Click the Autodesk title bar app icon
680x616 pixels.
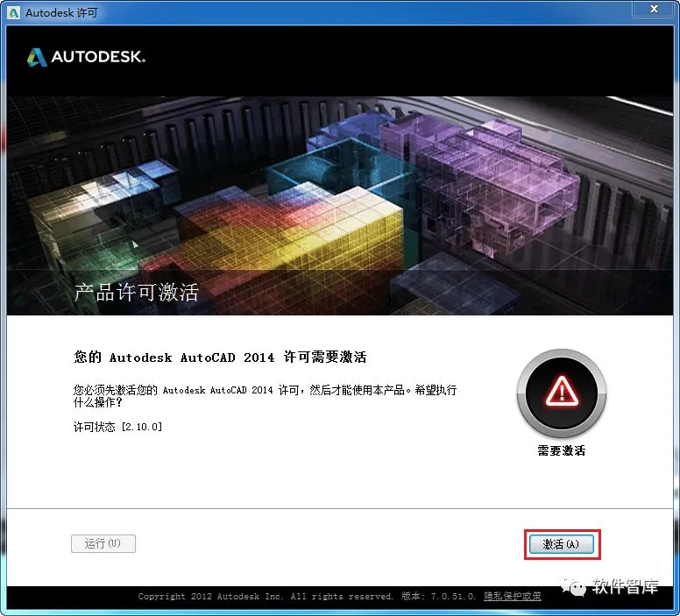tap(13, 12)
